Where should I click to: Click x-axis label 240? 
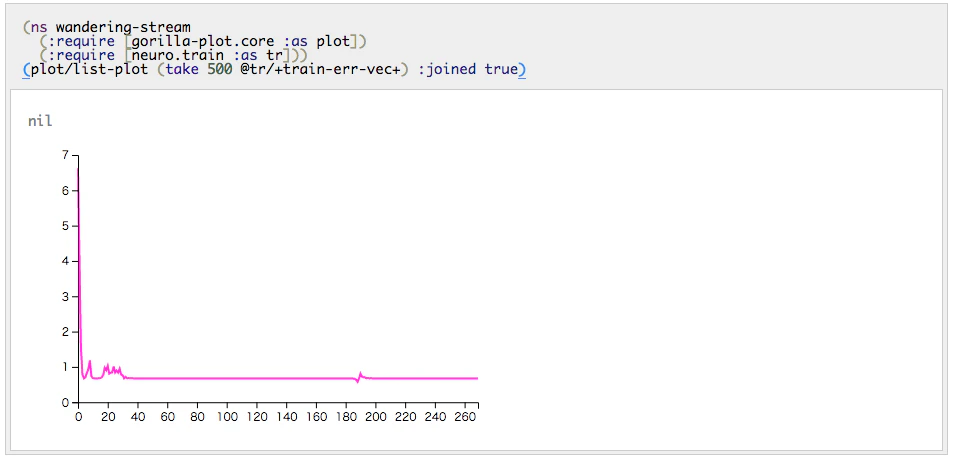pyautogui.click(x=436, y=417)
